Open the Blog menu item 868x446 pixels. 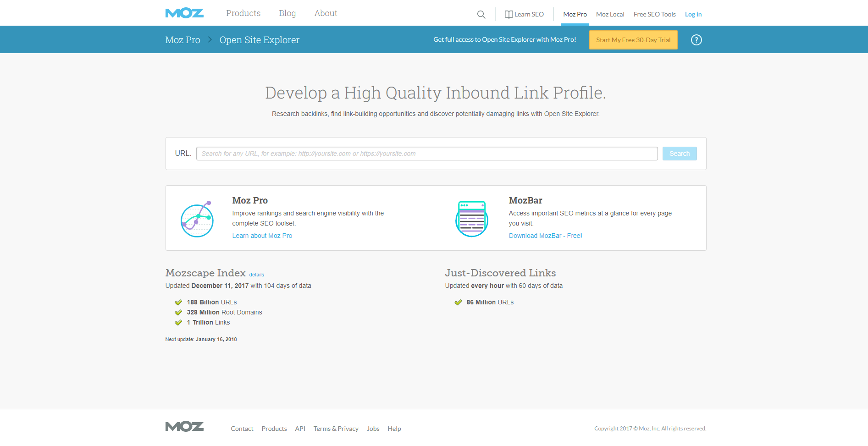[287, 13]
